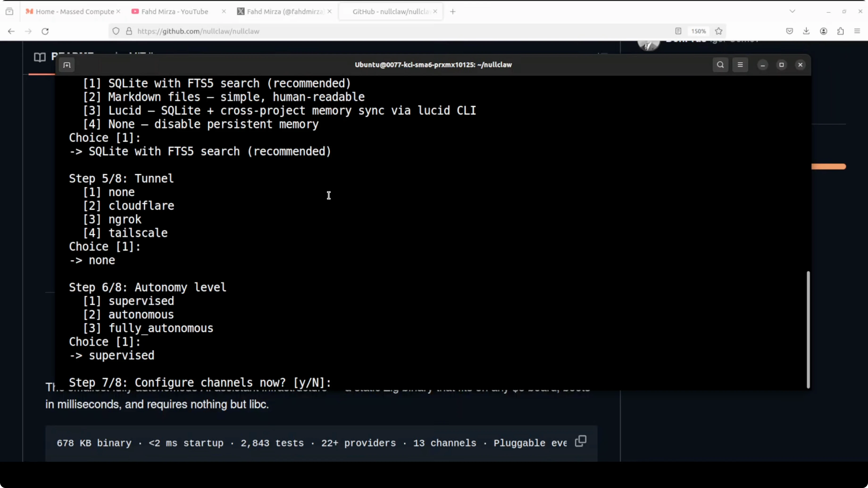The height and width of the screenshot is (488, 868).
Task: Toggle Firefox reader view icon
Action: click(678, 31)
